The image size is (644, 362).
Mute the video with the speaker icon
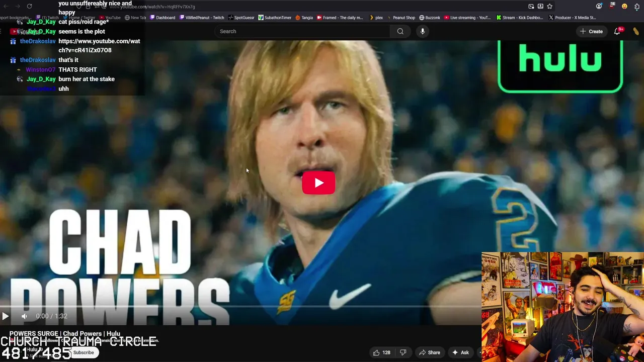(24, 316)
